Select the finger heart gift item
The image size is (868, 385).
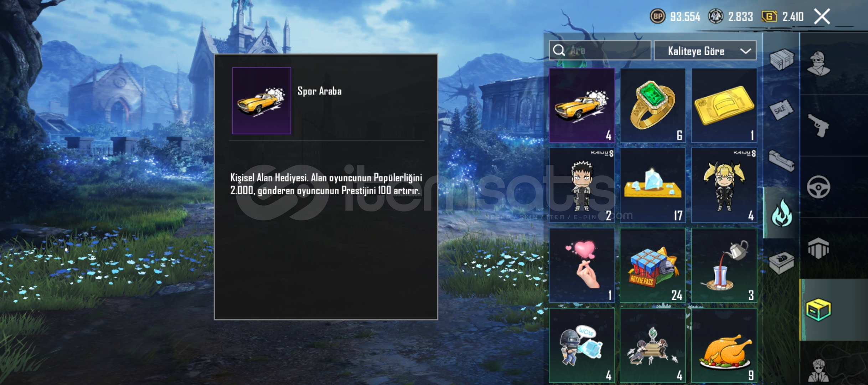582,265
